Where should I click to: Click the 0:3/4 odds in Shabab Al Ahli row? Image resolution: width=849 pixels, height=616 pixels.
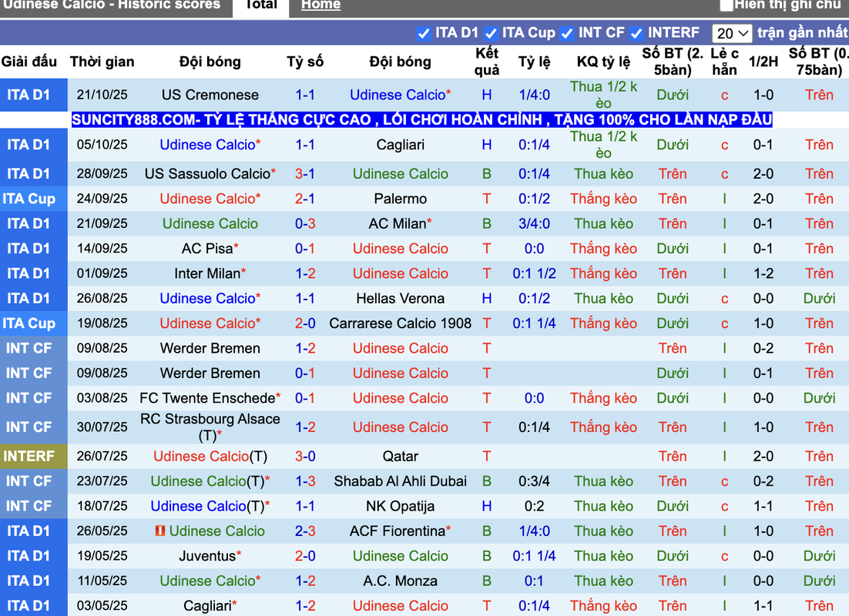(x=534, y=481)
